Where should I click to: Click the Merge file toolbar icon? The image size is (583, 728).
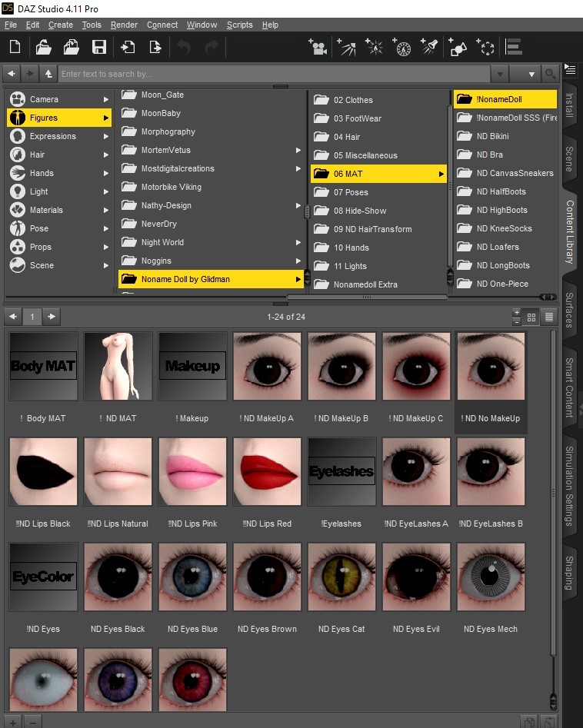click(71, 47)
